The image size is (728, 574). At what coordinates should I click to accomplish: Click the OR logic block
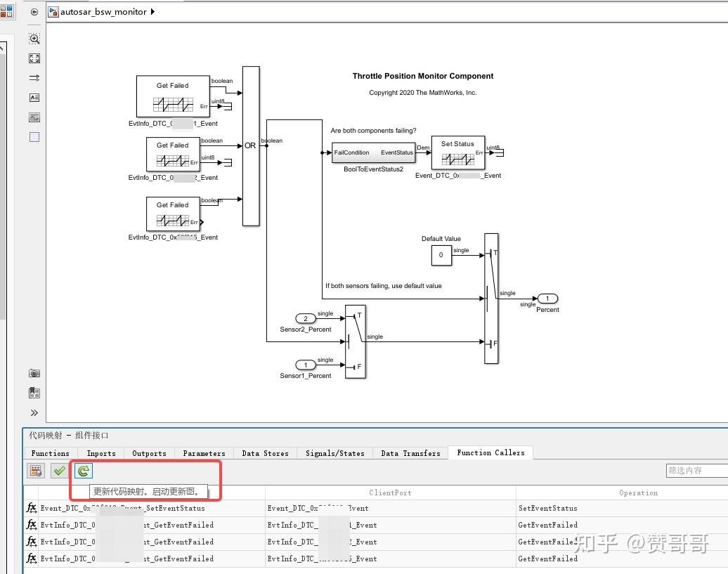(251, 146)
